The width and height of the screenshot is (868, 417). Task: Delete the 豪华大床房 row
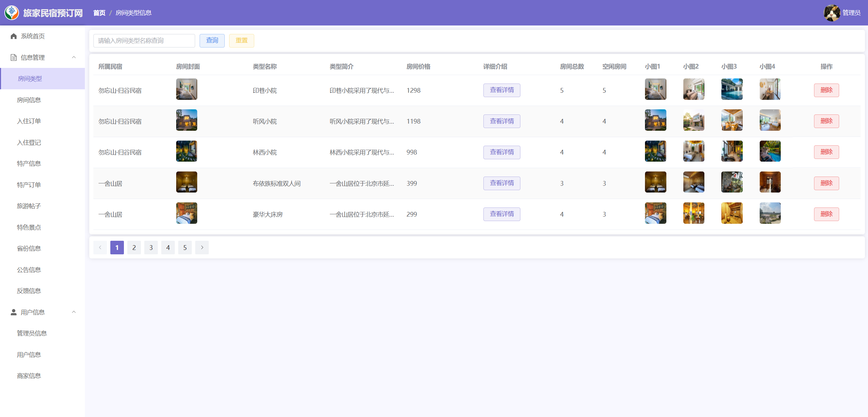pos(826,214)
